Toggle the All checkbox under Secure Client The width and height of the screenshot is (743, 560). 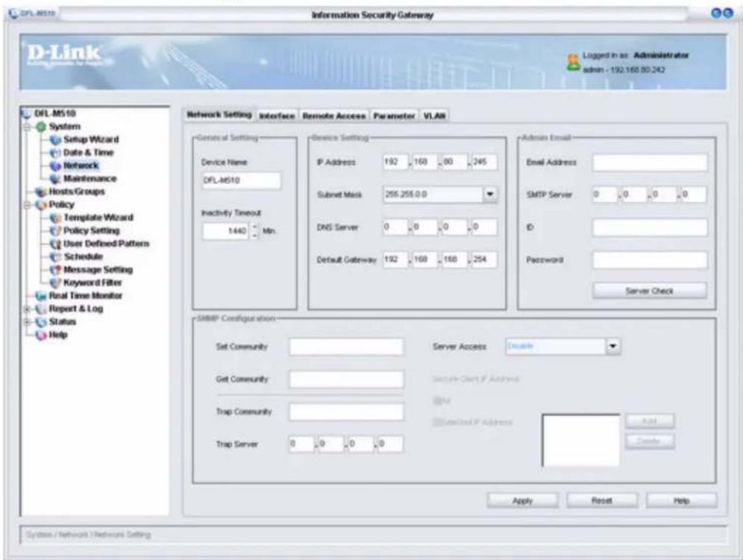[x=437, y=401]
